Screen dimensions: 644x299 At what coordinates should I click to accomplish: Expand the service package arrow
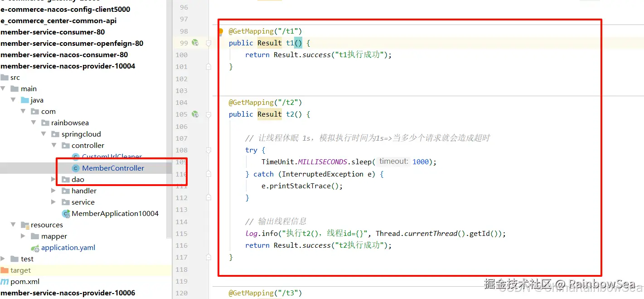54,202
